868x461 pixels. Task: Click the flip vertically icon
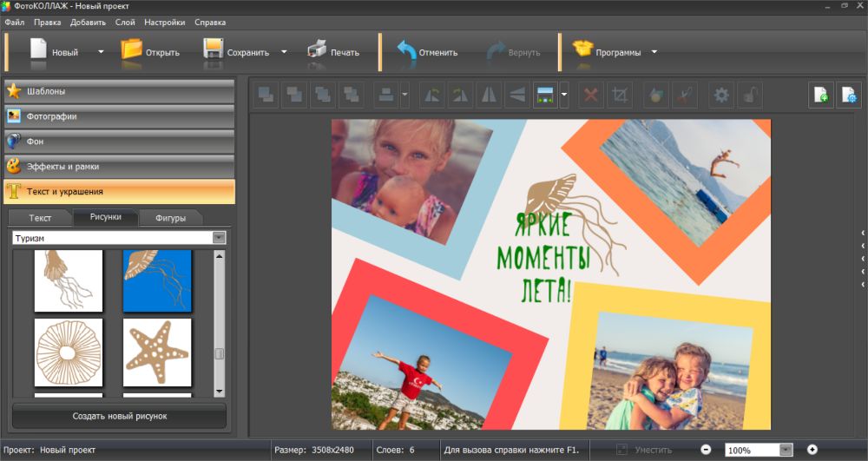[516, 95]
